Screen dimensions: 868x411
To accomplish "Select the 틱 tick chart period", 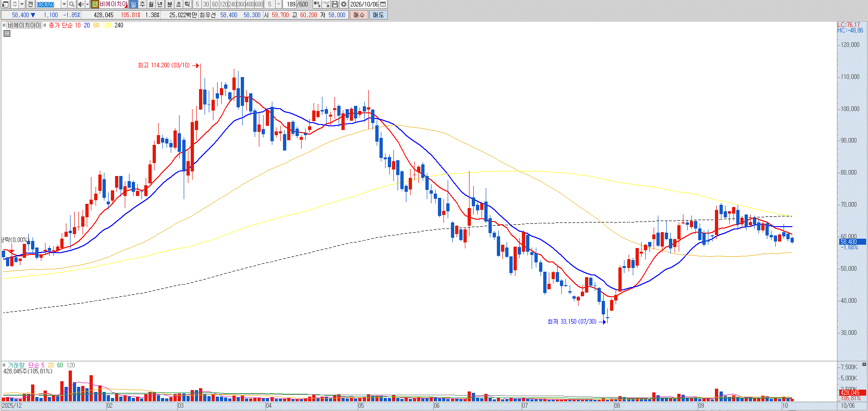I will pos(187,4).
